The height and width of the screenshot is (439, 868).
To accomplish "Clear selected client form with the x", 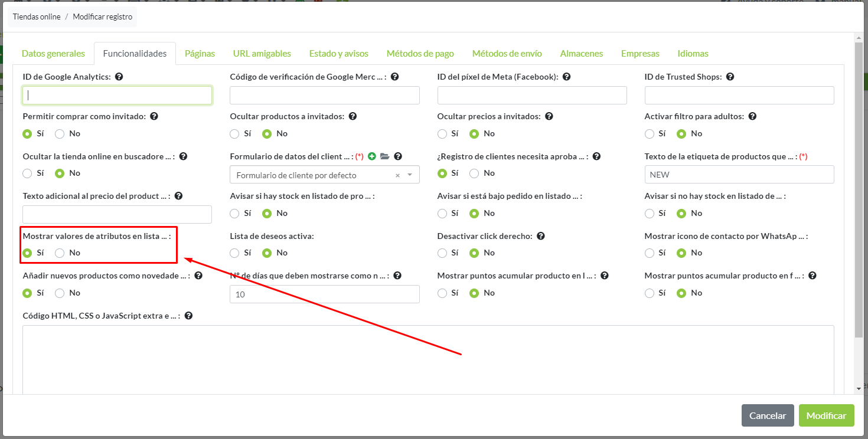I will [x=398, y=174].
